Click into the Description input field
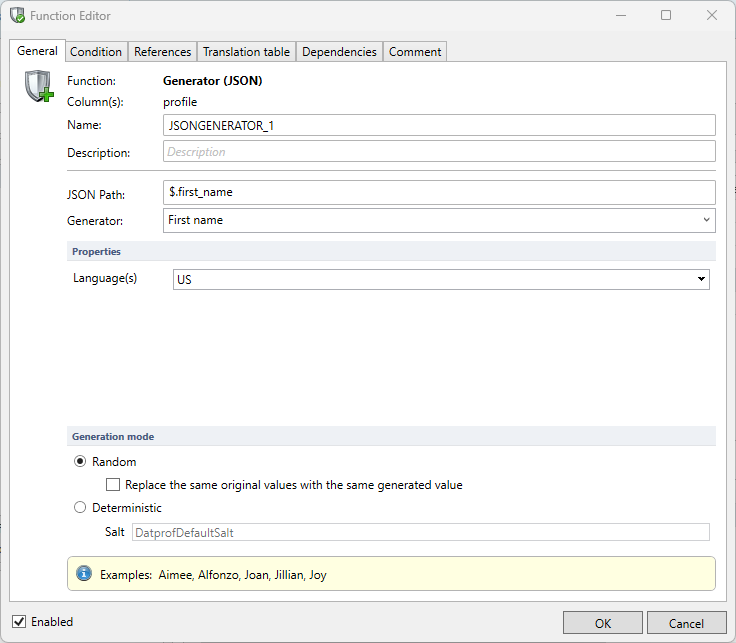 439,152
